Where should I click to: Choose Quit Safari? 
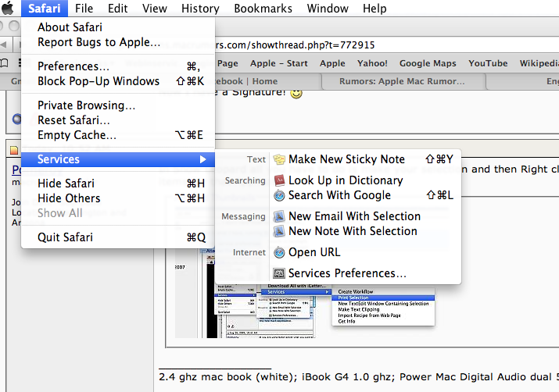(x=118, y=237)
